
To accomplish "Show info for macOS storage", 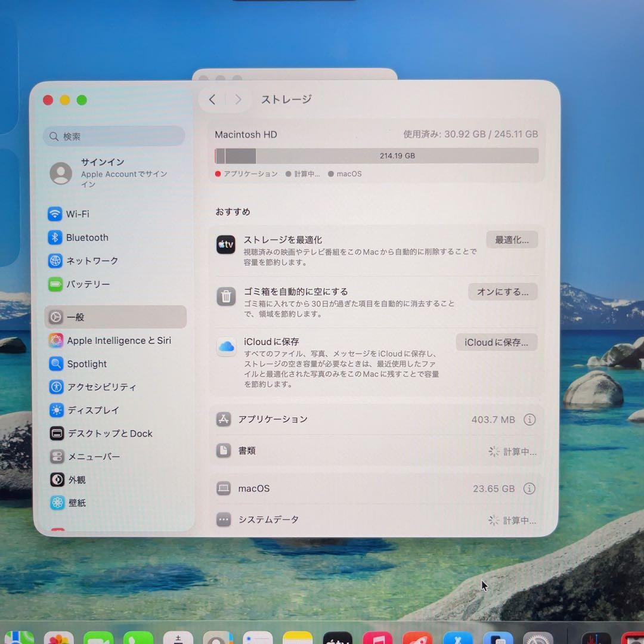I will coord(530,488).
